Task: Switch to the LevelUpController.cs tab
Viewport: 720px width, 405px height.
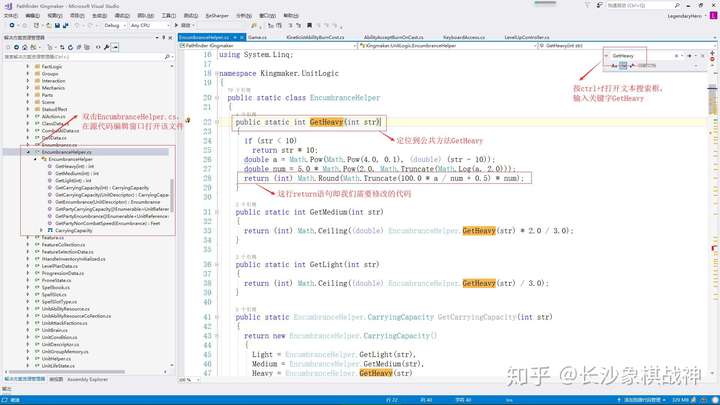Action: pos(527,37)
